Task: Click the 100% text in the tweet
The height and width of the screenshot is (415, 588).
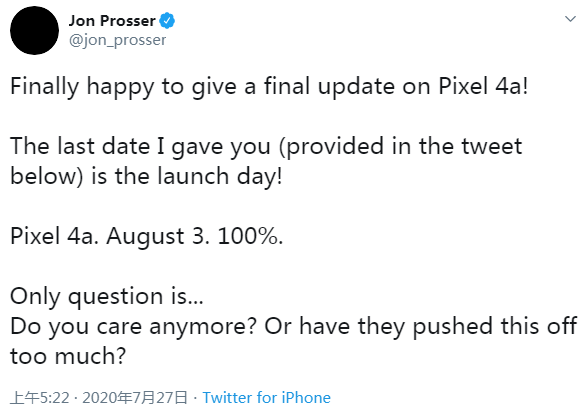Action: tap(248, 237)
